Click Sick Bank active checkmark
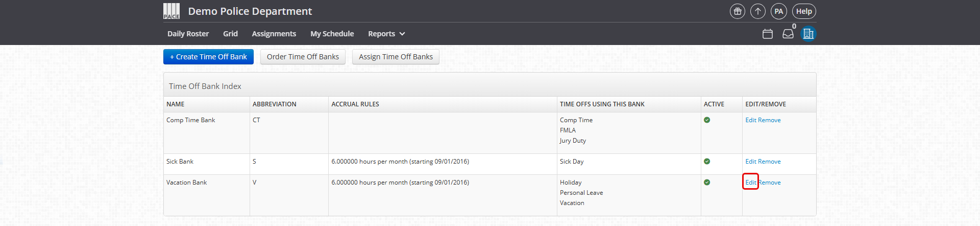The image size is (980, 226). point(707,162)
